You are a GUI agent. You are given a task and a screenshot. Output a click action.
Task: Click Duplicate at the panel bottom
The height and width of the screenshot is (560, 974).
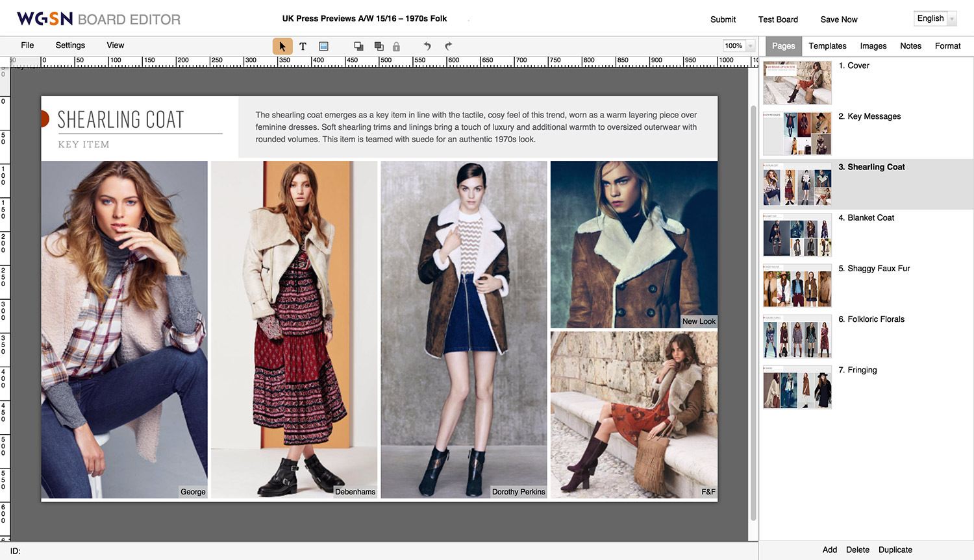[895, 550]
